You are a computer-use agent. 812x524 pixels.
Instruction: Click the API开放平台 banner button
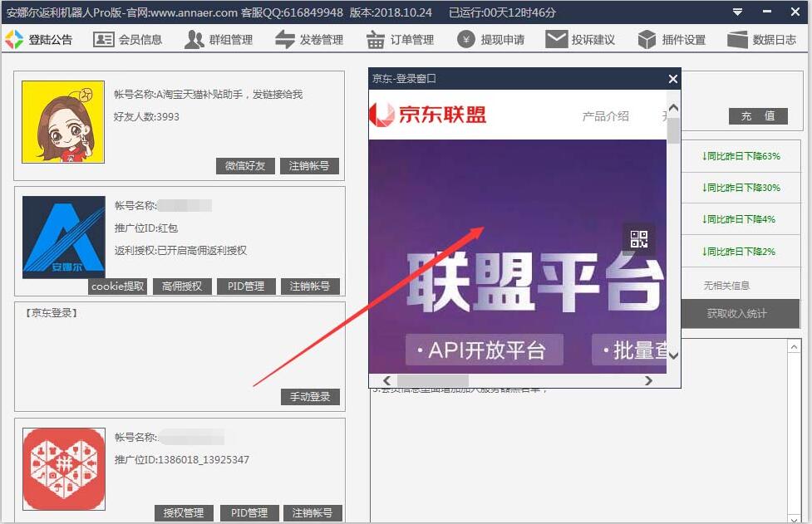[x=485, y=350]
